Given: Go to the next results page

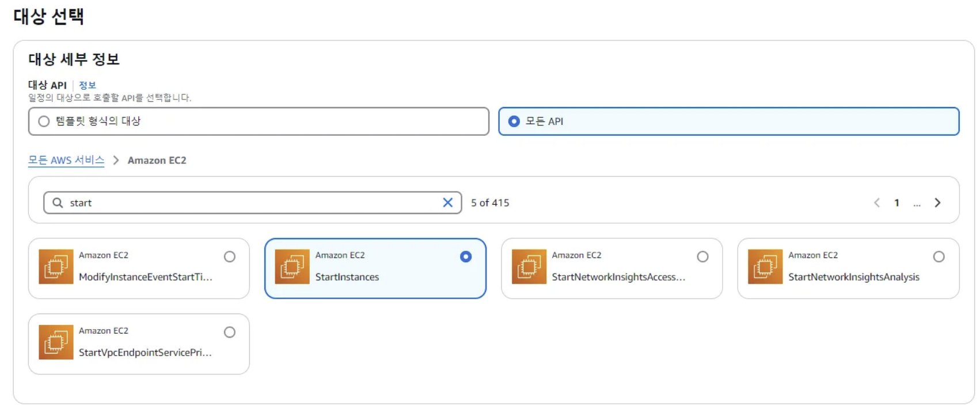Looking at the screenshot, I should [x=937, y=202].
